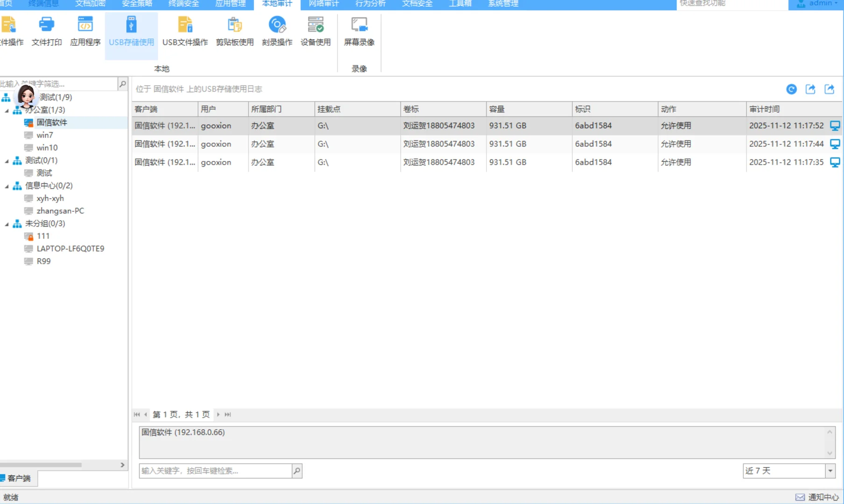Image resolution: width=844 pixels, height=504 pixels.
Task: Open the USB文件操作 log
Action: point(185,32)
